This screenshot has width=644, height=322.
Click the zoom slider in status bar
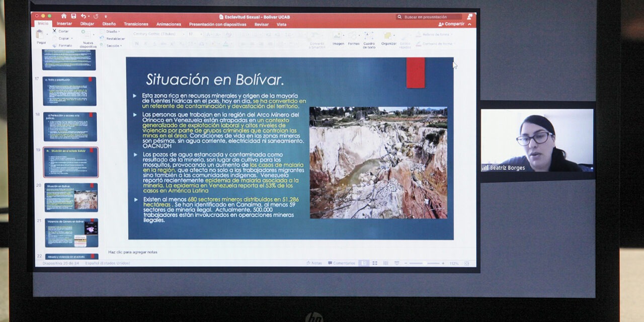coord(425,264)
